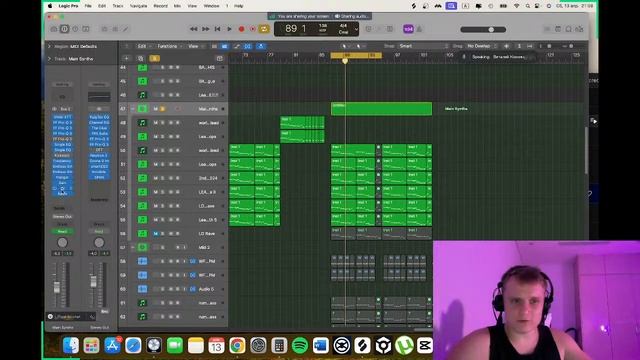Screen dimensions: 640x360
Task: Open the Drag No Overlap dropdown
Action: click(482, 46)
